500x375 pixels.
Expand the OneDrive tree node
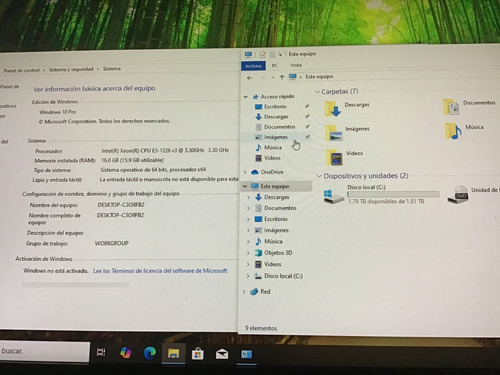(245, 172)
